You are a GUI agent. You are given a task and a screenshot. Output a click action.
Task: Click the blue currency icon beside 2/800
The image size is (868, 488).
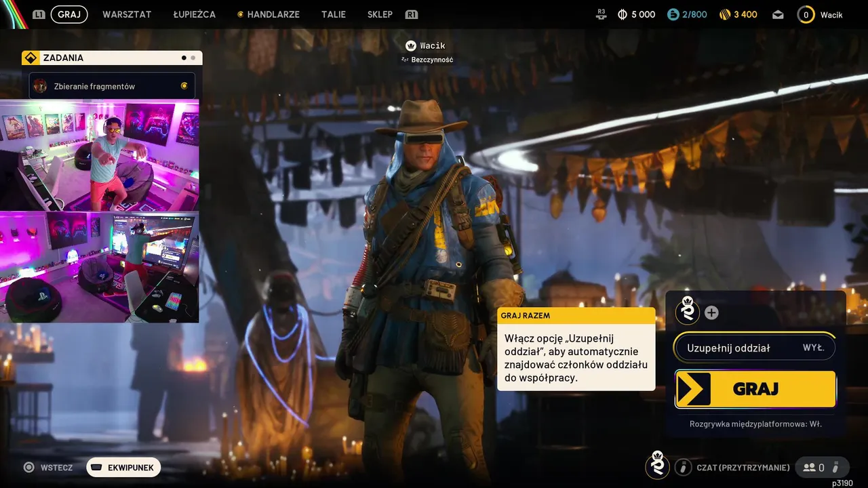pos(673,14)
